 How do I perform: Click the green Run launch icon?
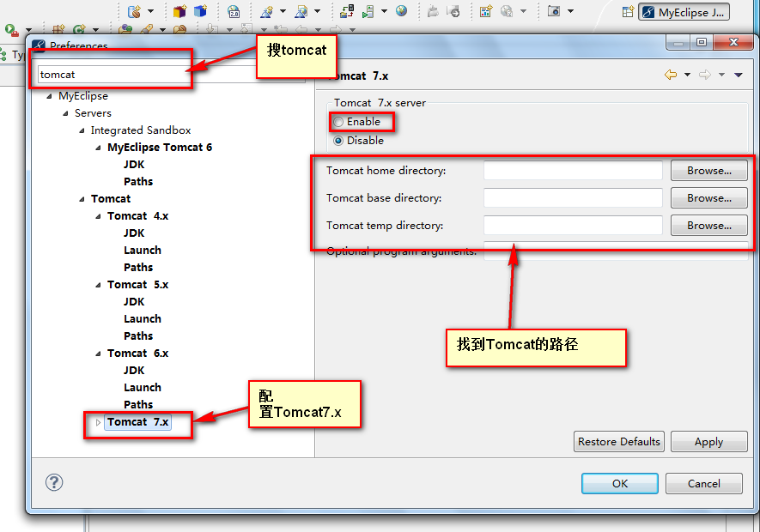[11, 30]
